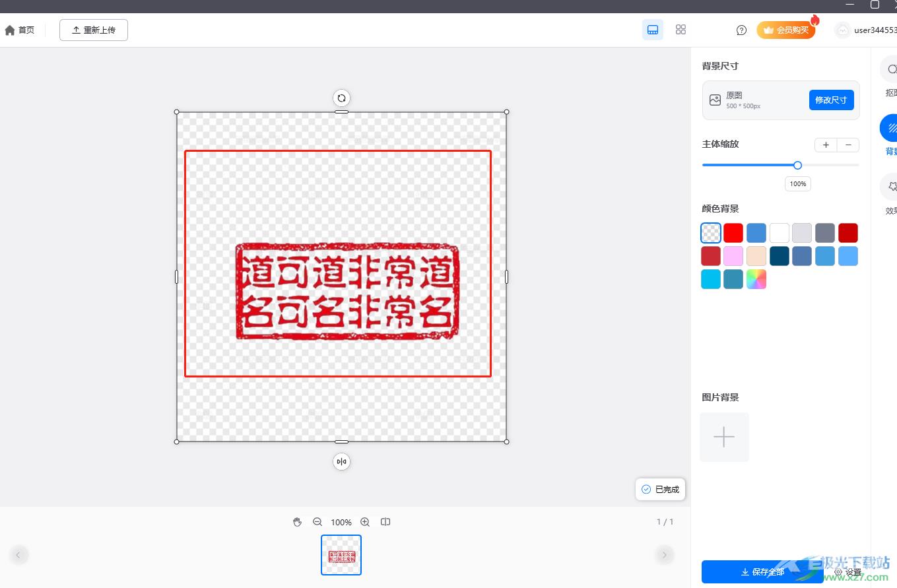Click the 已完成 status badge
Image resolution: width=897 pixels, height=588 pixels.
pos(661,489)
